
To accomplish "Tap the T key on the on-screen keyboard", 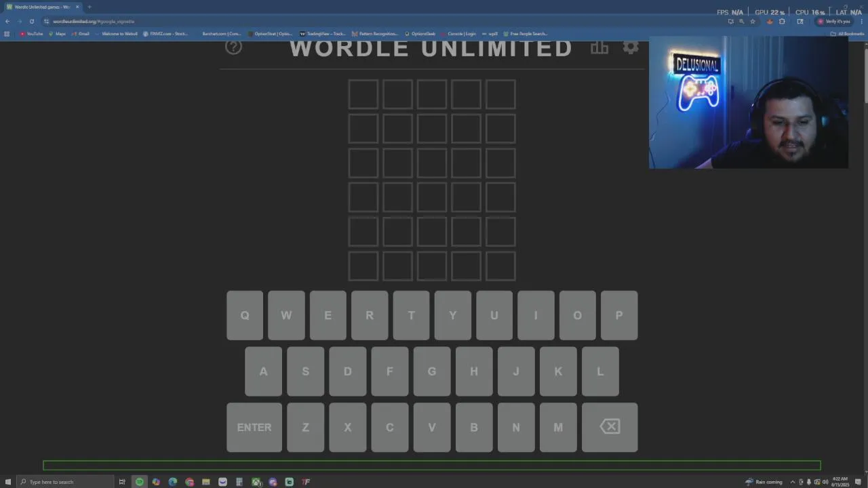I will 411,315.
